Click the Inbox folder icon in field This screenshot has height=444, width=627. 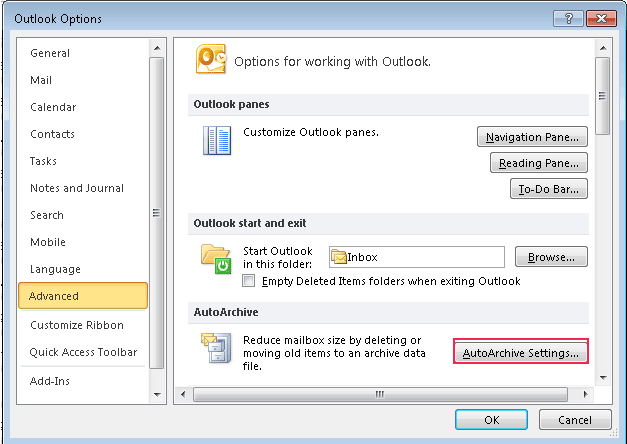tap(339, 257)
